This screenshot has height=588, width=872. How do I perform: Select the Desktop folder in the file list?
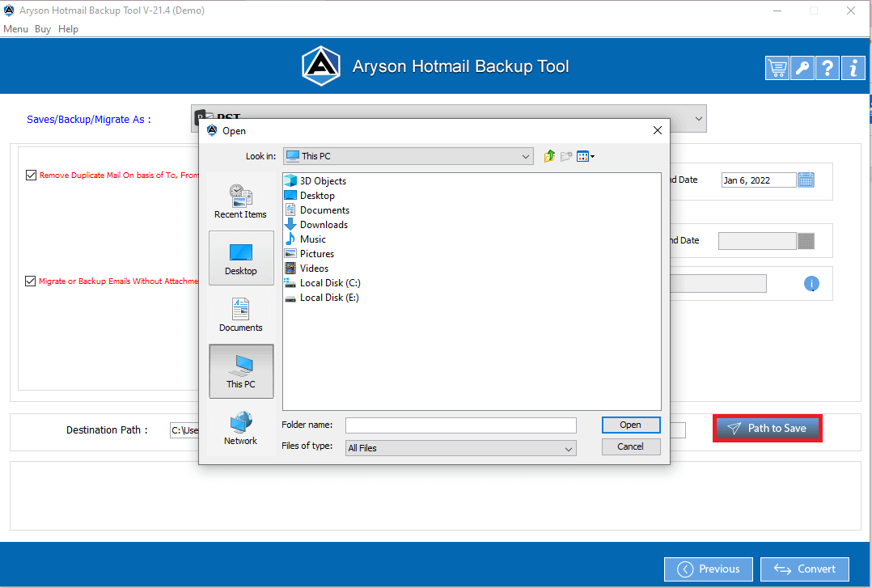coord(310,195)
